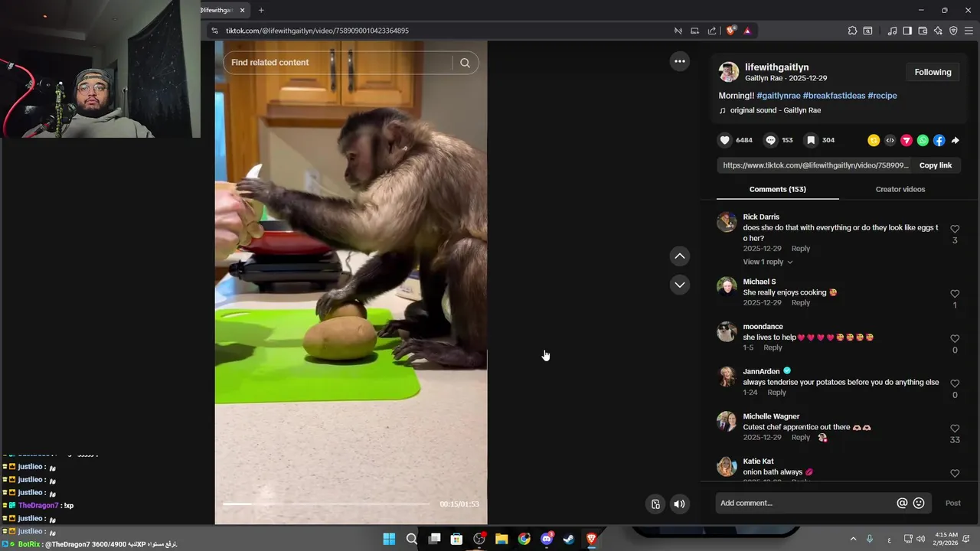Open the #gaitlynrae hashtag
980x551 pixels.
coord(778,96)
